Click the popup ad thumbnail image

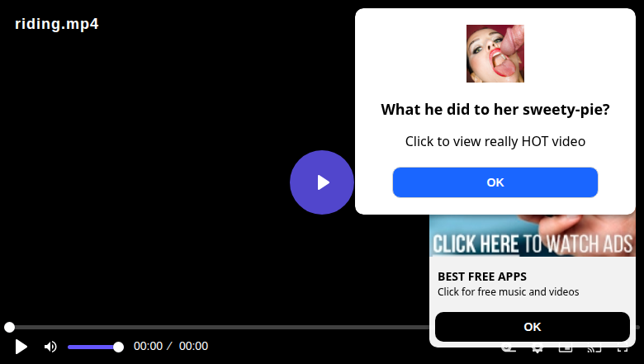pos(495,54)
